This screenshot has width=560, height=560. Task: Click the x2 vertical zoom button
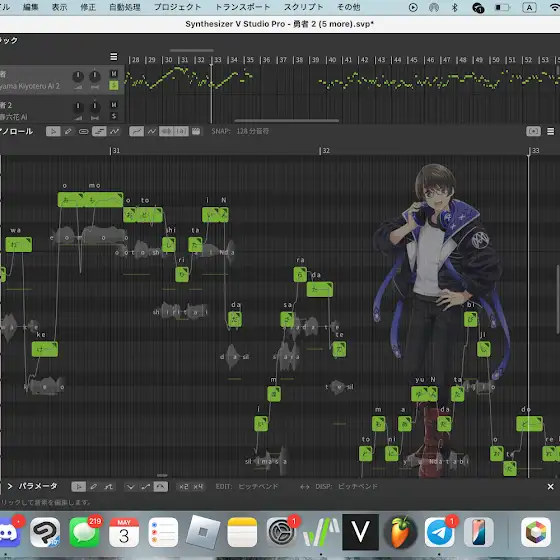coord(184,486)
